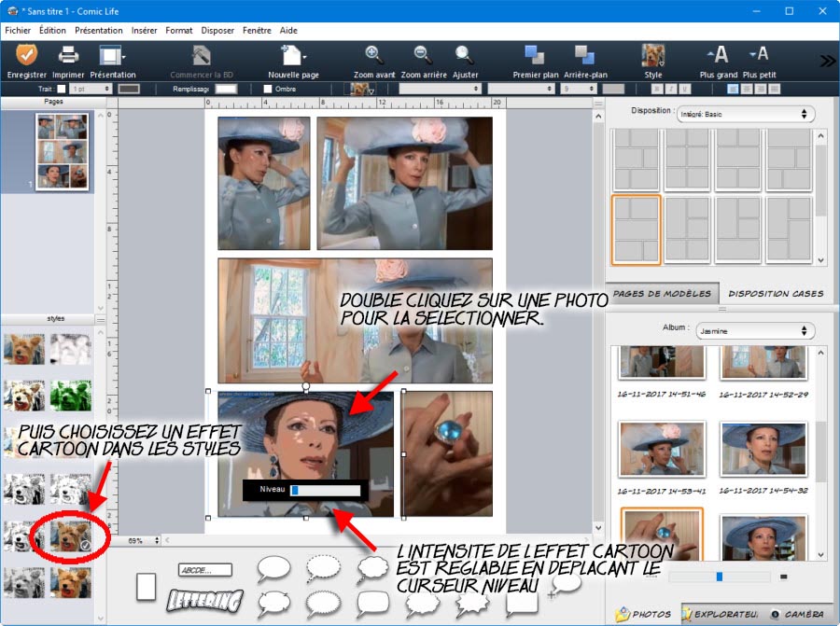Open the Édition menu
This screenshot has width=840, height=626.
coord(52,31)
